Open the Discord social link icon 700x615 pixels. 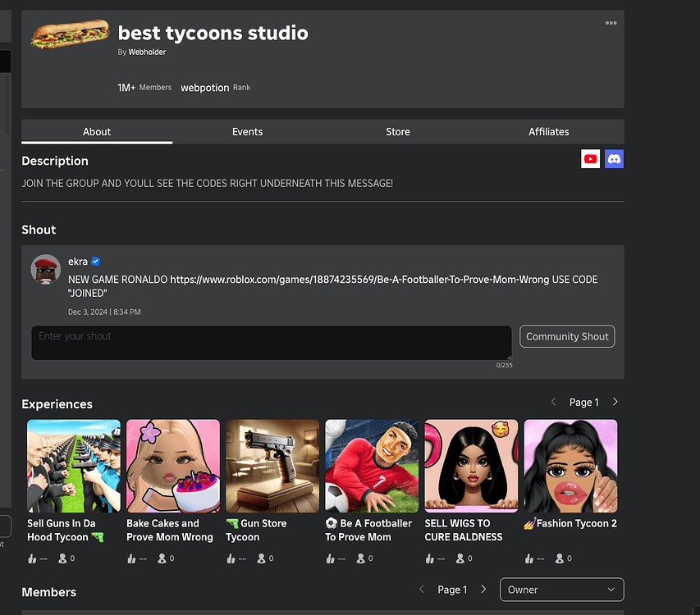click(x=614, y=159)
